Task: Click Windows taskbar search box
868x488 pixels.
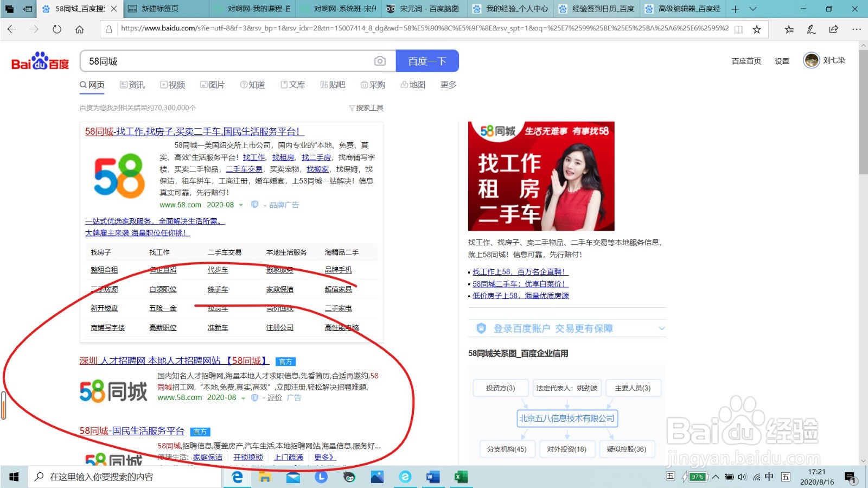Action: point(125,477)
